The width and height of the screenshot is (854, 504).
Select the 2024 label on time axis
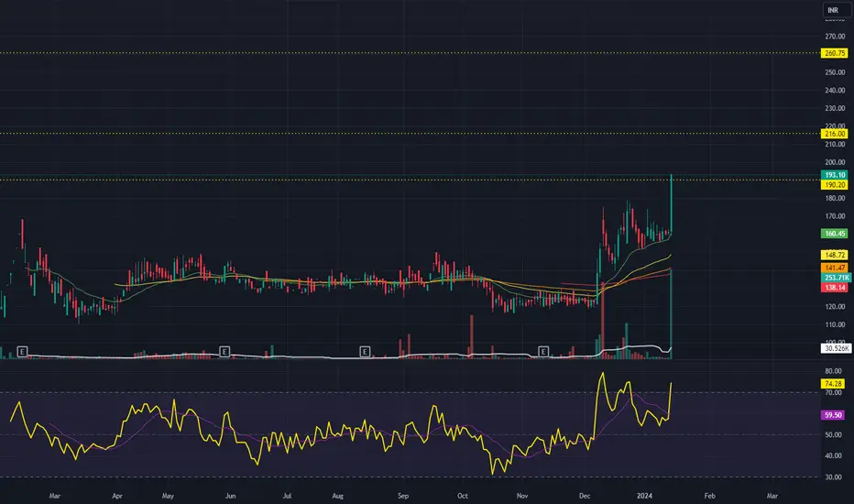tap(644, 496)
